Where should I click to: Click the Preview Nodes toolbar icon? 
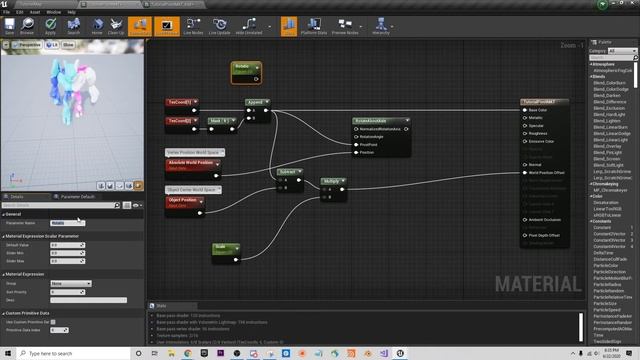345,27
